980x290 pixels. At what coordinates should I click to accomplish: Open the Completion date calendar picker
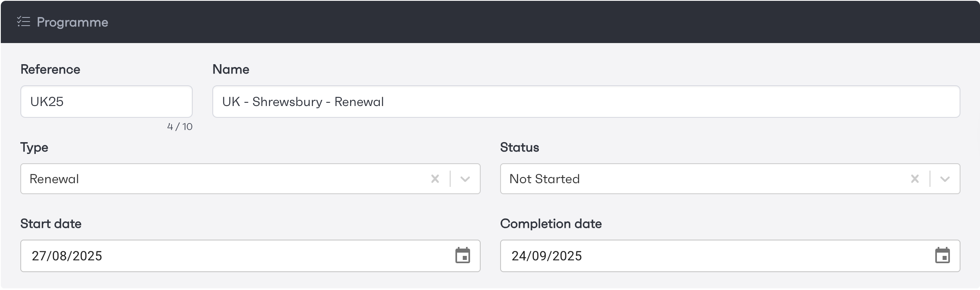[x=942, y=256]
